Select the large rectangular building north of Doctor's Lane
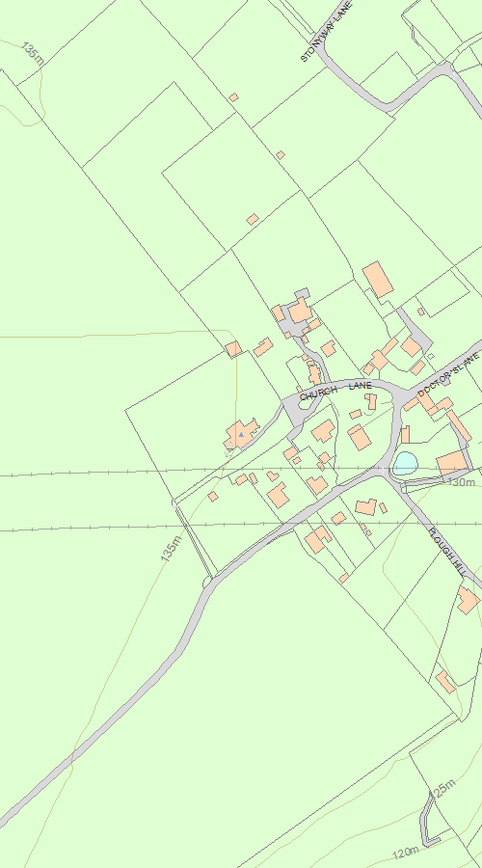This screenshot has height=868, width=482. click(378, 280)
